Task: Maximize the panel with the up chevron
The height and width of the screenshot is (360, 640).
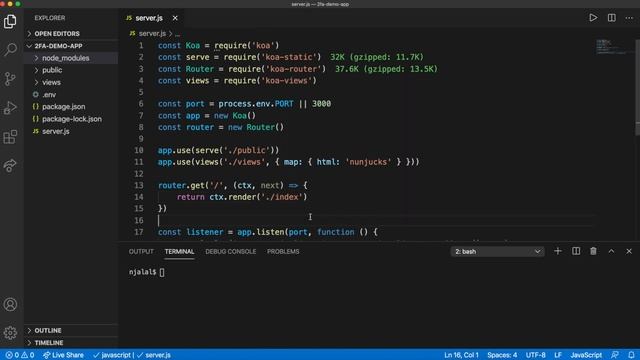Action: (x=611, y=251)
